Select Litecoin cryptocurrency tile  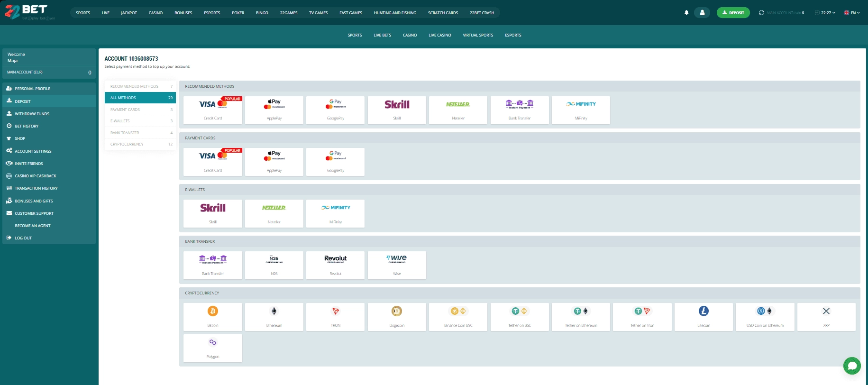[704, 317]
